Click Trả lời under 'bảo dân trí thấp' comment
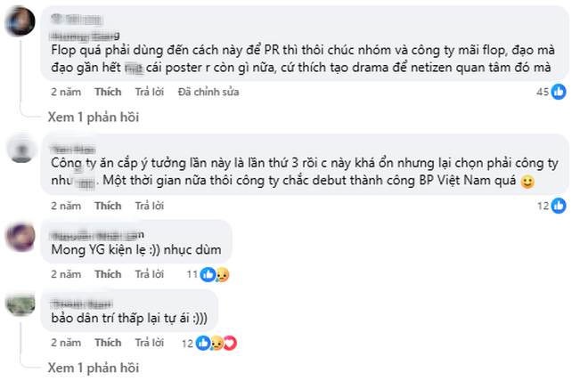 (150, 343)
